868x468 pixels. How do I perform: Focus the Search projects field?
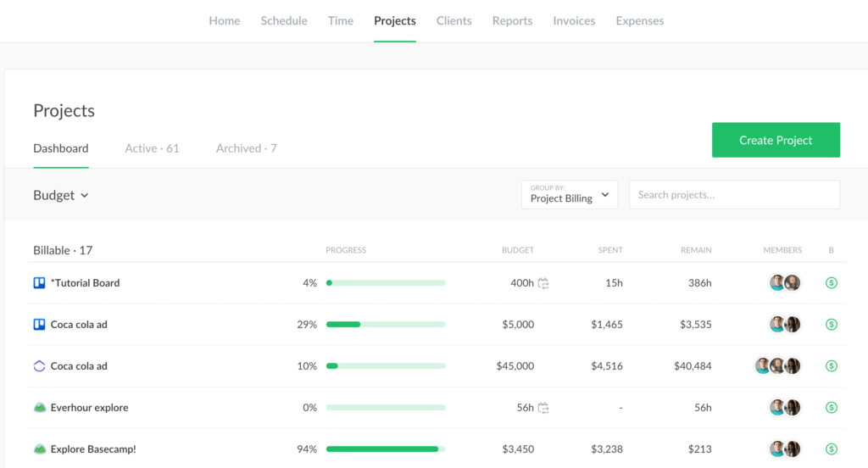click(x=734, y=194)
